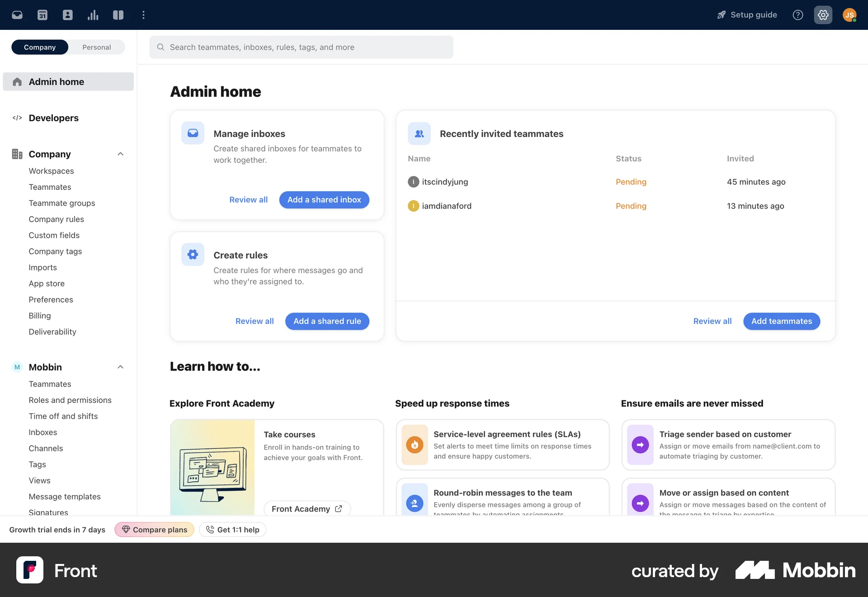Open the Help question mark icon
This screenshot has width=868, height=597.
(x=797, y=14)
